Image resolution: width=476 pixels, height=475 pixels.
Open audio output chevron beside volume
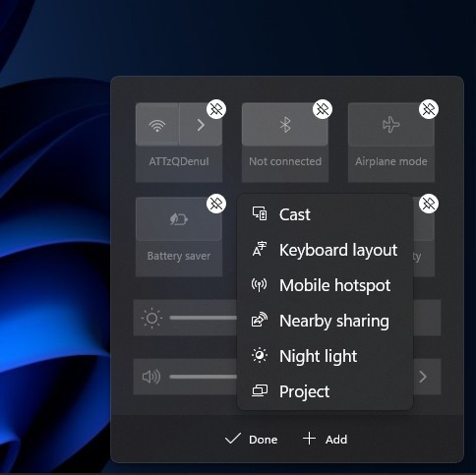click(423, 377)
